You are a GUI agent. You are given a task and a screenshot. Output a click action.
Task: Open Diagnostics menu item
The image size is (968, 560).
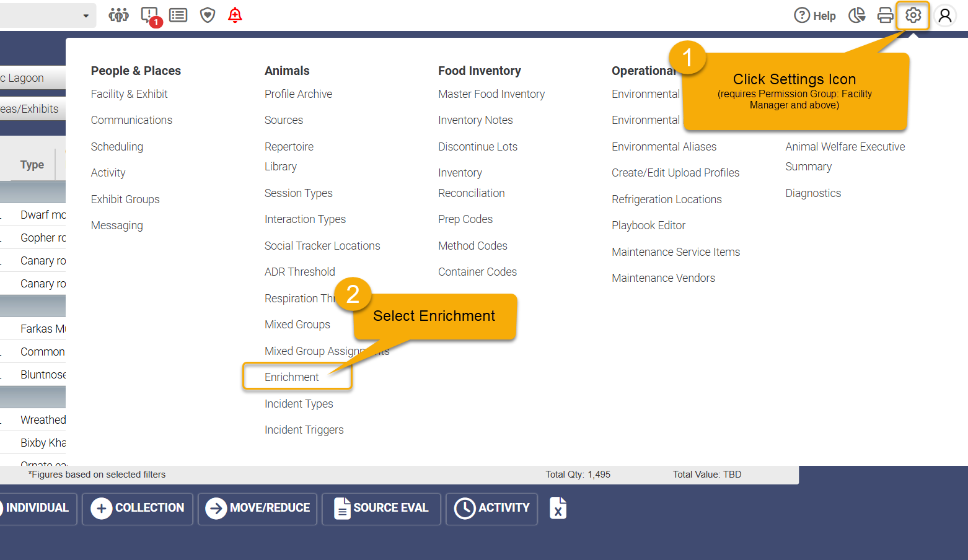[813, 193]
